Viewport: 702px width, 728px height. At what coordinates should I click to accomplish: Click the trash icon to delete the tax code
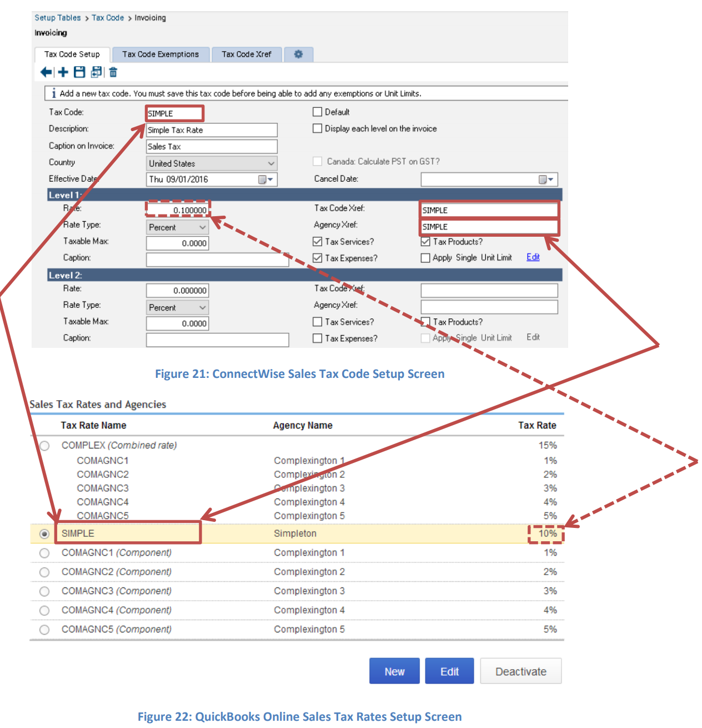coord(113,72)
